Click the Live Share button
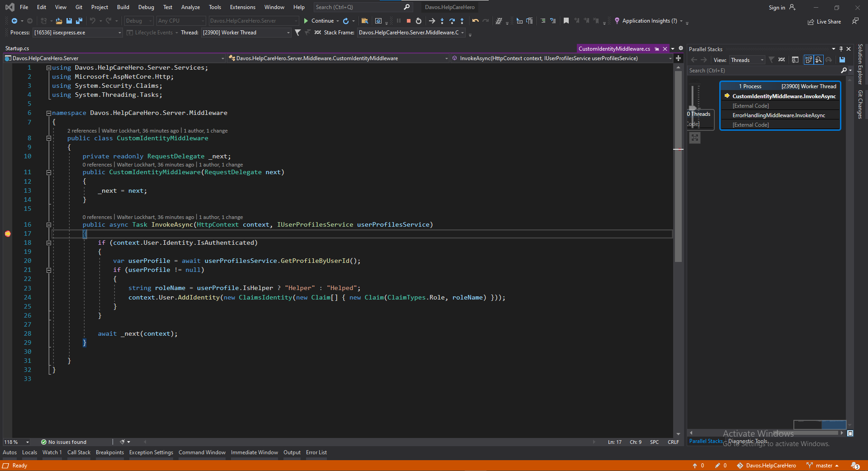 825,22
